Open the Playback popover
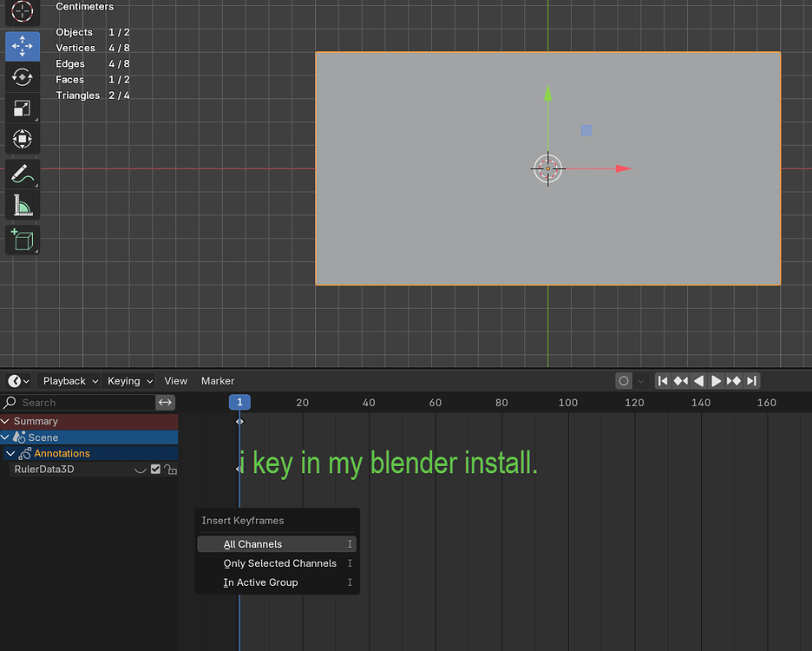The width and height of the screenshot is (812, 651). (70, 381)
